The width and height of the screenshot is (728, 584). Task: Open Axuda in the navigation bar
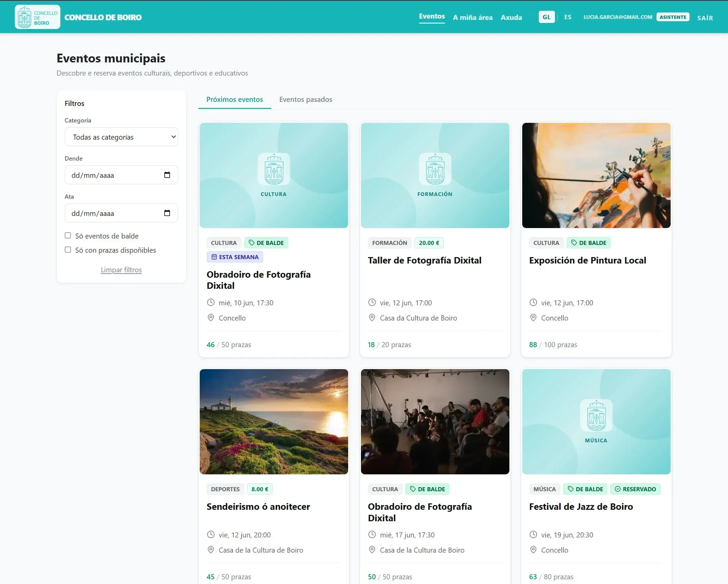click(x=511, y=17)
